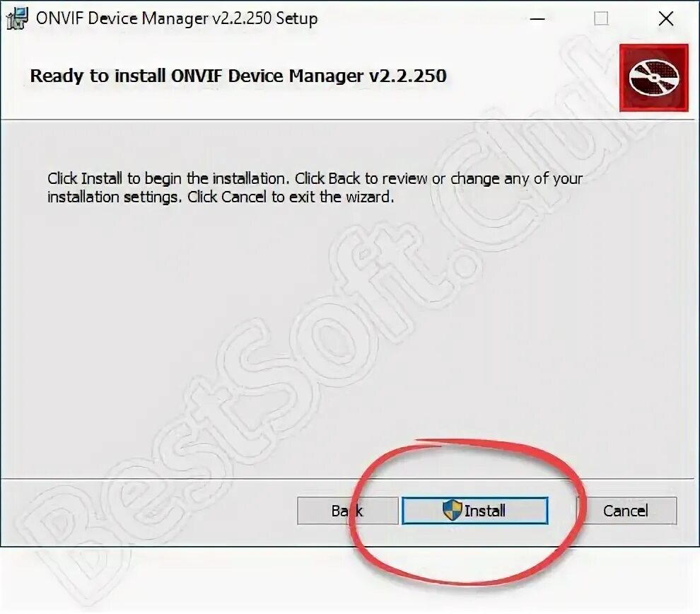Click the word 'Back' in the instruction text
Screen dimensions: 700x614
coord(344,179)
